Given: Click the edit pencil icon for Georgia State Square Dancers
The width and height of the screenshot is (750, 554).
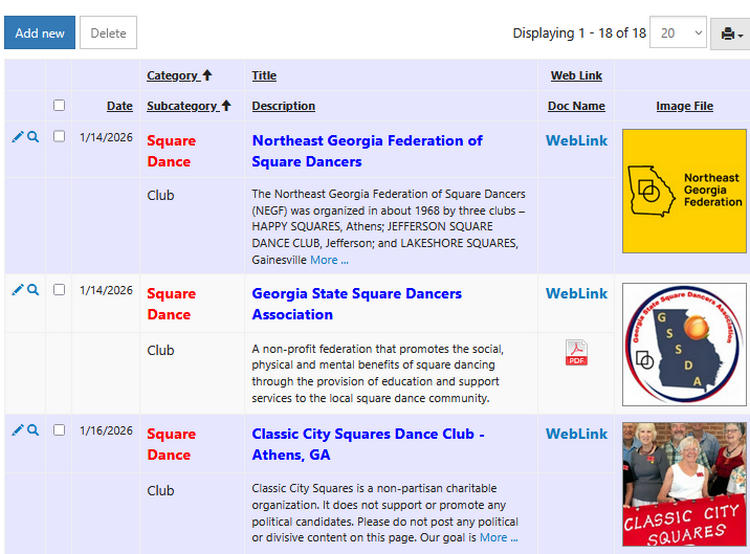Looking at the screenshot, I should [x=17, y=290].
